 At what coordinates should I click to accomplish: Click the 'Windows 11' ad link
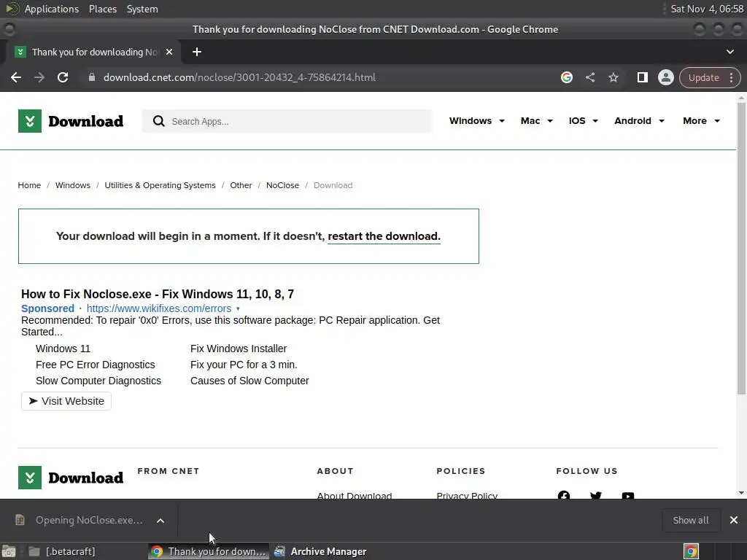coord(63,349)
